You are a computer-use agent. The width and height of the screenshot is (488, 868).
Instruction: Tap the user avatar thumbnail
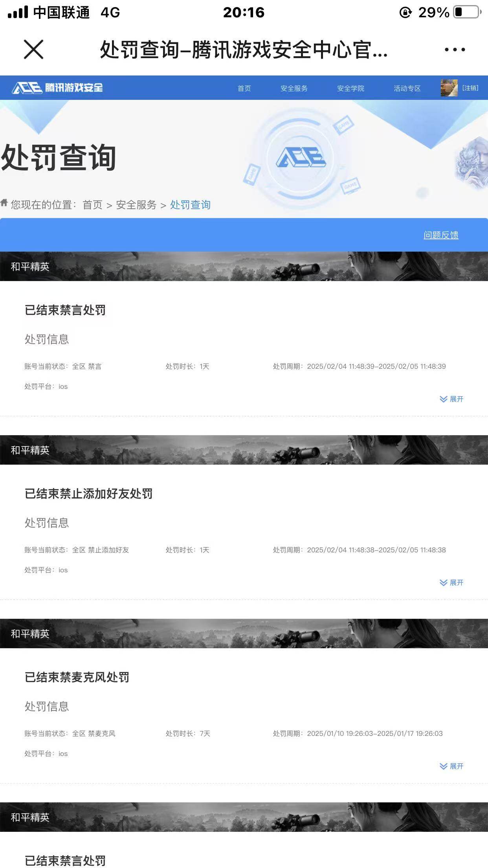point(449,88)
